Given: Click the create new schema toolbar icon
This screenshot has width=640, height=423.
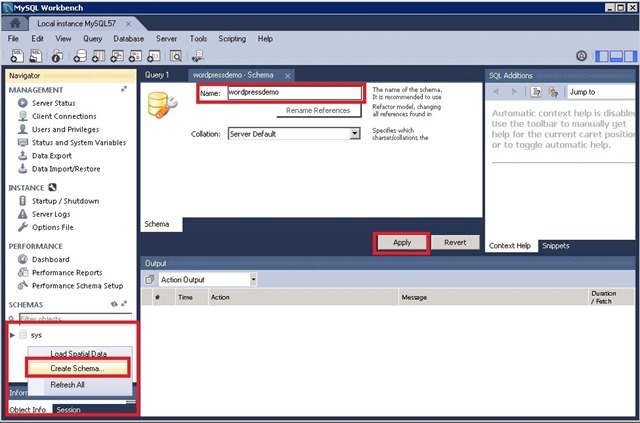Looking at the screenshot, I should (80, 56).
